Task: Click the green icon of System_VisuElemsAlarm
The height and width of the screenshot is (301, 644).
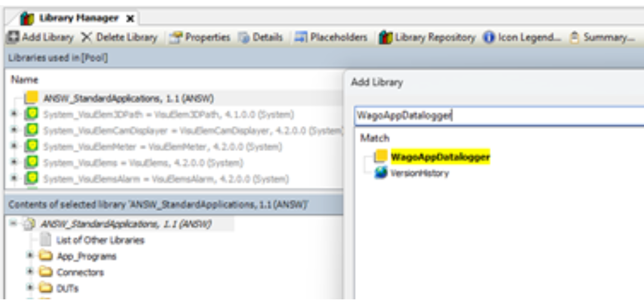Action: point(31,179)
